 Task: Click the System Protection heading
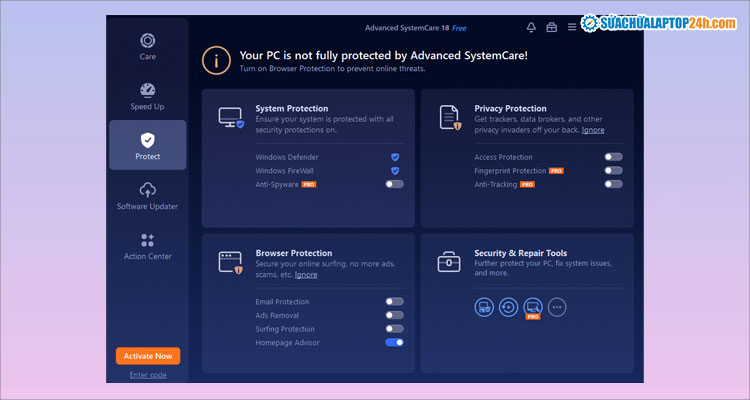[292, 109]
